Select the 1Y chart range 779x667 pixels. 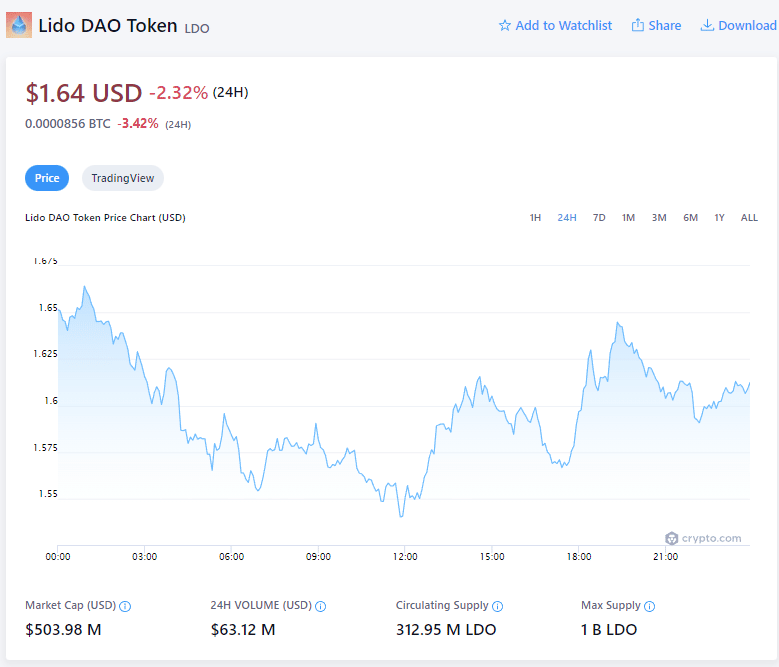click(x=719, y=218)
